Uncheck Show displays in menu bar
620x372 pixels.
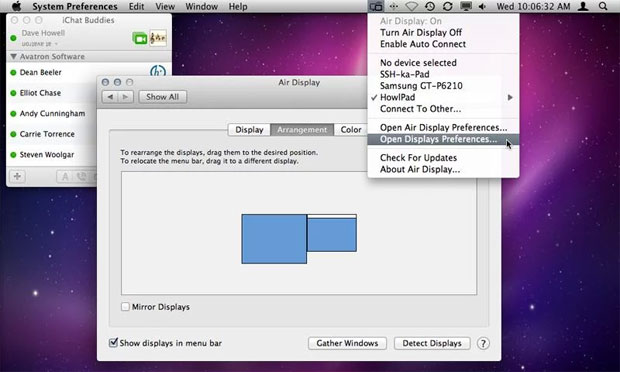[113, 342]
